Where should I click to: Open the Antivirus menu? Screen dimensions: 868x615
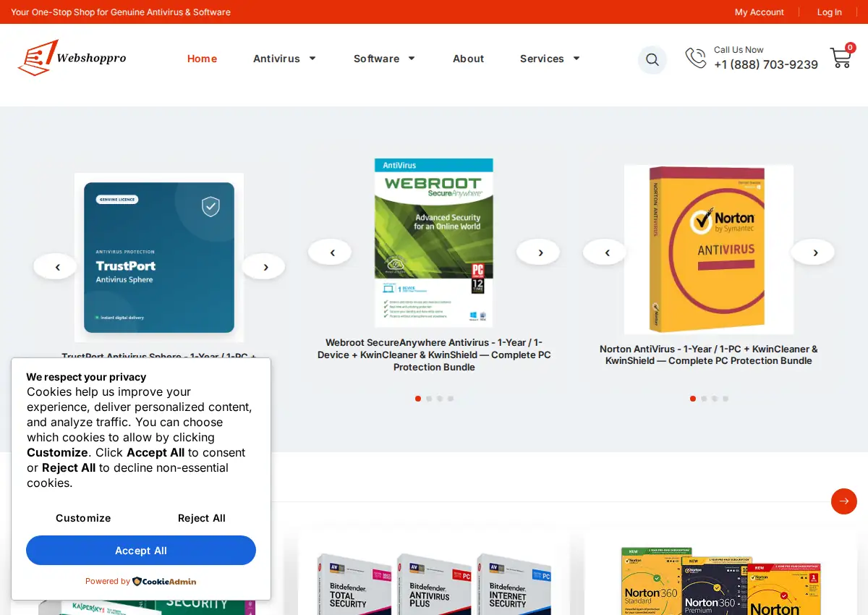(x=276, y=59)
